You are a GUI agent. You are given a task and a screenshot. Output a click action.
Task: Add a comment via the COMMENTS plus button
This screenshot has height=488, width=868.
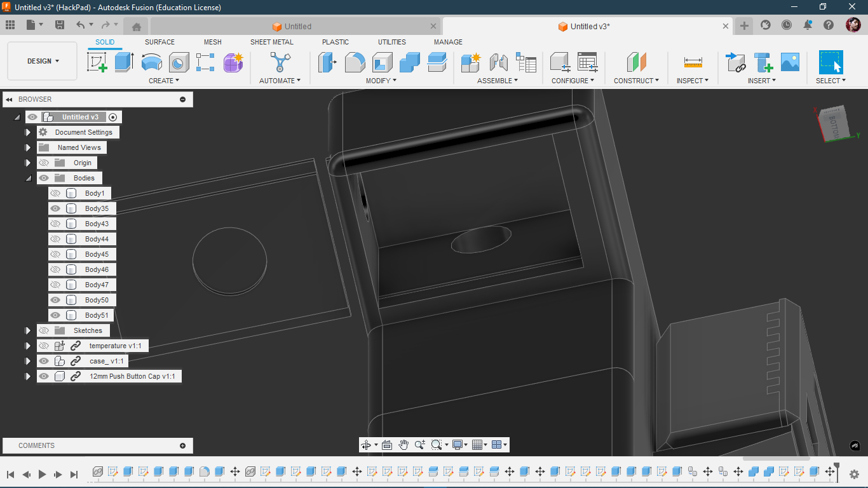click(183, 445)
